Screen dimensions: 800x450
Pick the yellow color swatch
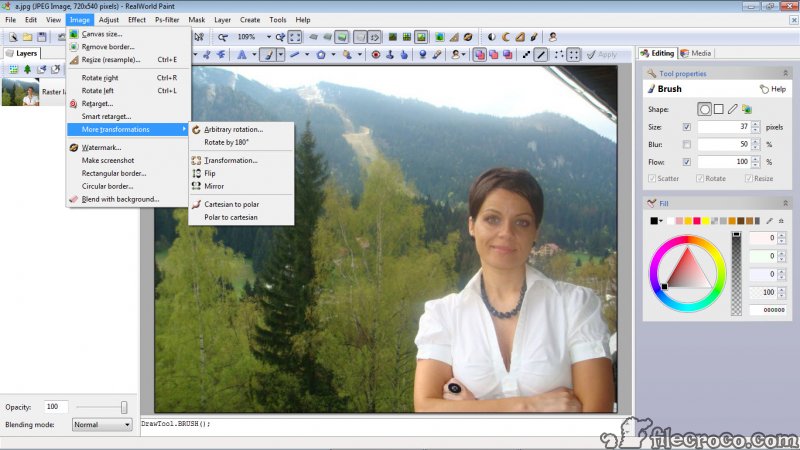[705, 220]
